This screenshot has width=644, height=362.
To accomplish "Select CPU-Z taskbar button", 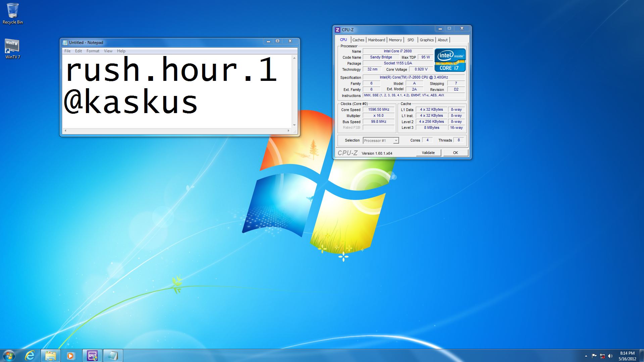I will coord(92,356).
